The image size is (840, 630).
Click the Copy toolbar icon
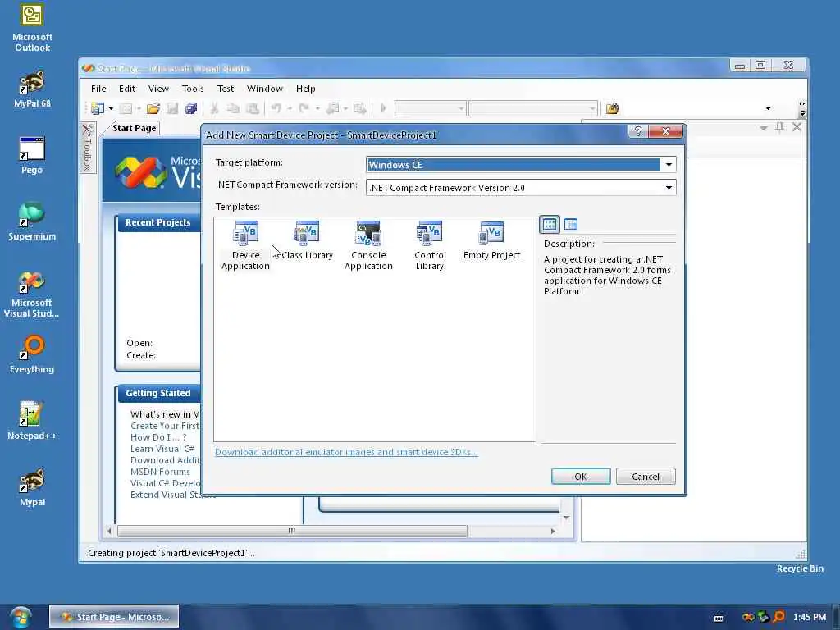(233, 109)
